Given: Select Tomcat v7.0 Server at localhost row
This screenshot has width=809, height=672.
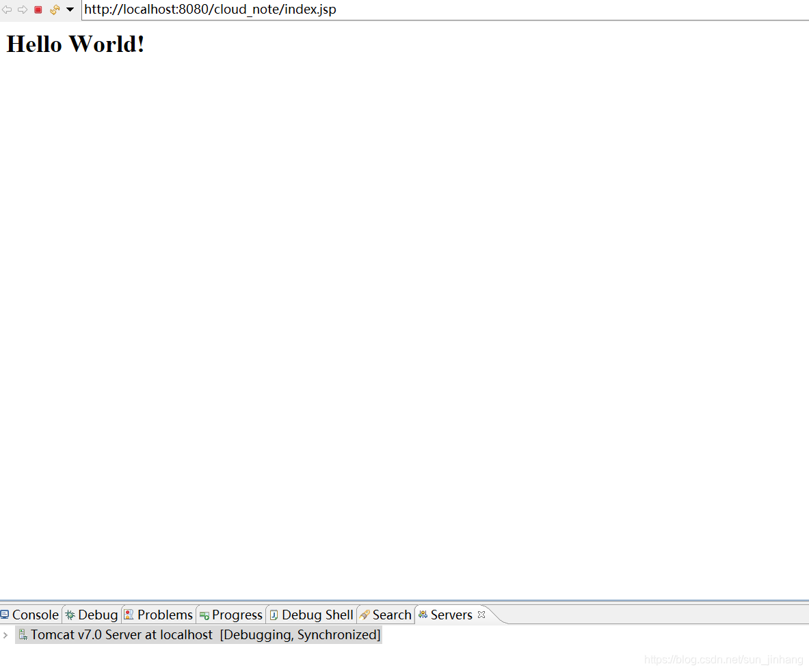Looking at the screenshot, I should point(198,635).
